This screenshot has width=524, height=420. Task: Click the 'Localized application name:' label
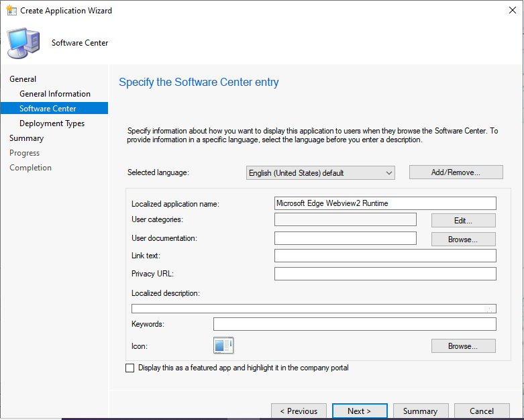pyautogui.click(x=175, y=204)
